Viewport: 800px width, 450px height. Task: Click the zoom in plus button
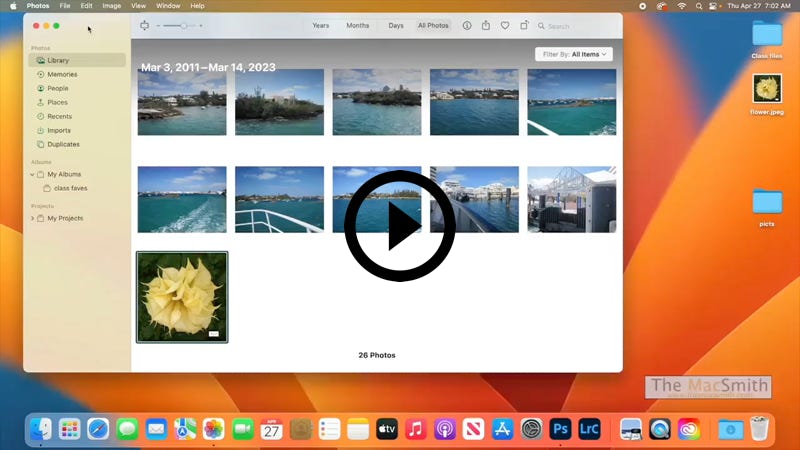(x=201, y=26)
